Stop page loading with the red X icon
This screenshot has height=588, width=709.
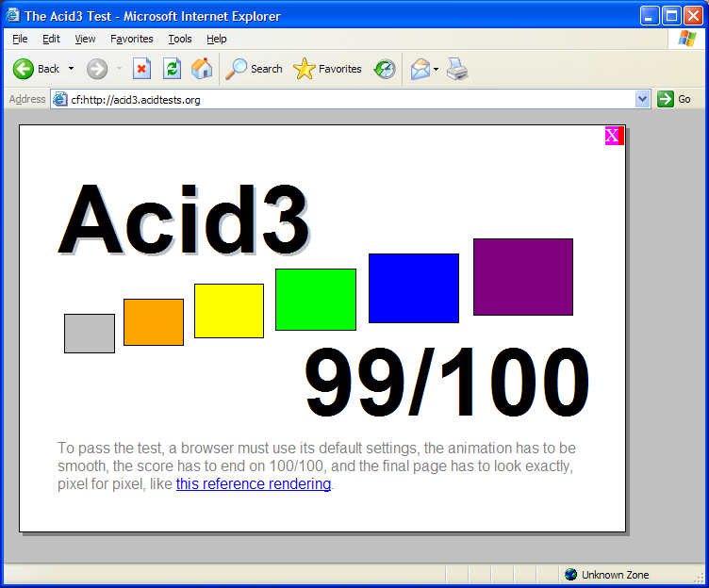141,69
